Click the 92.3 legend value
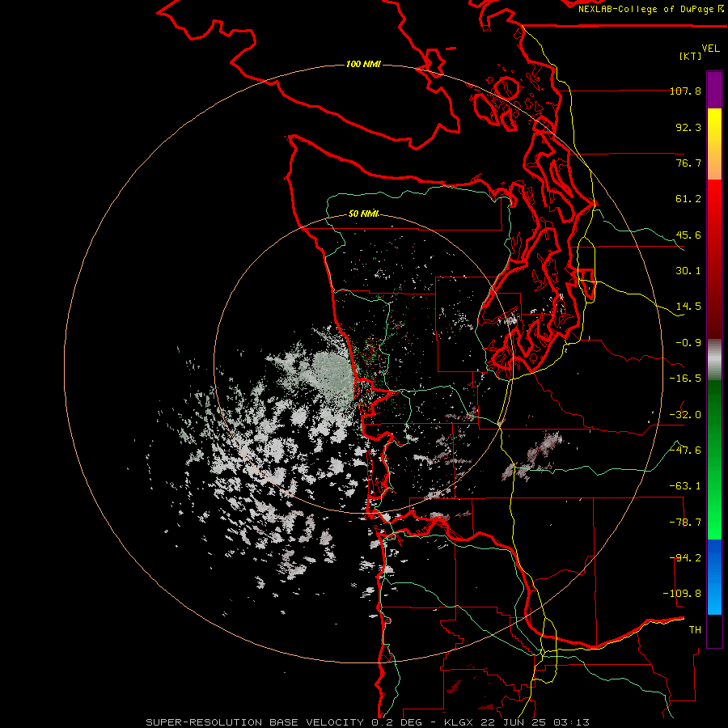Viewport: 728px width, 728px height. [688, 127]
